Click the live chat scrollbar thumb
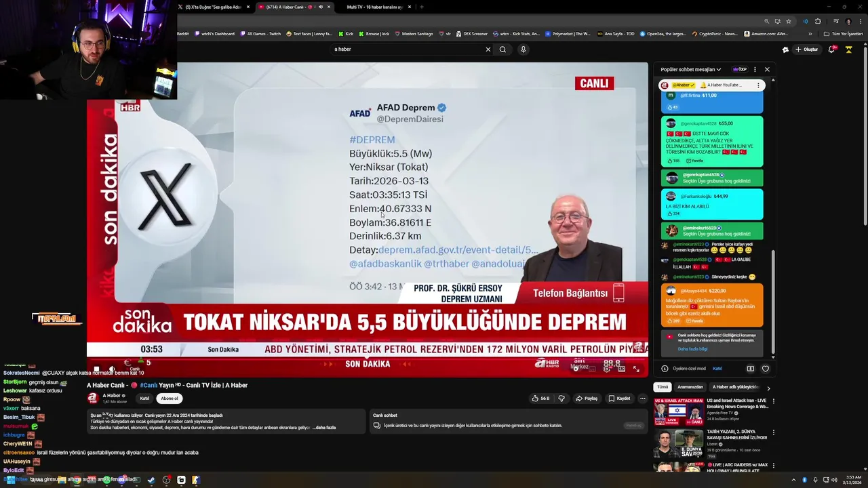 pyautogui.click(x=774, y=302)
